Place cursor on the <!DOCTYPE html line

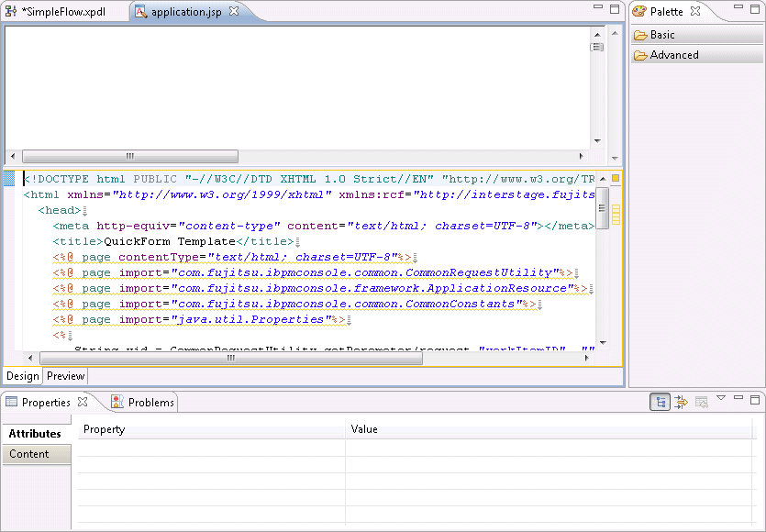pyautogui.click(x=309, y=179)
